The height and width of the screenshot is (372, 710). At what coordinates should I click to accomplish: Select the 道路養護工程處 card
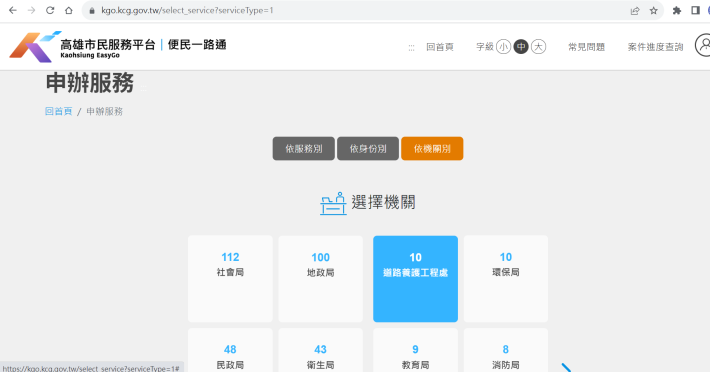415,279
